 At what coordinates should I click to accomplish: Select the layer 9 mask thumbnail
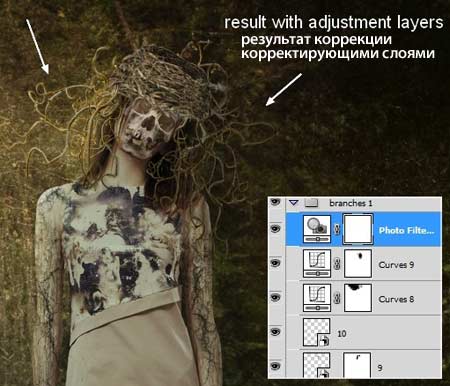357,366
